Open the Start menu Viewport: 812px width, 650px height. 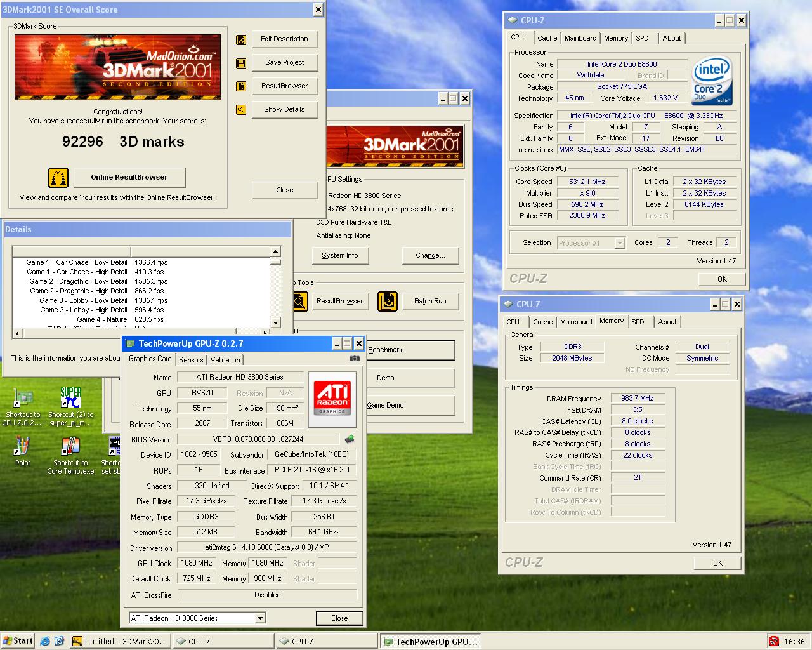(x=18, y=641)
